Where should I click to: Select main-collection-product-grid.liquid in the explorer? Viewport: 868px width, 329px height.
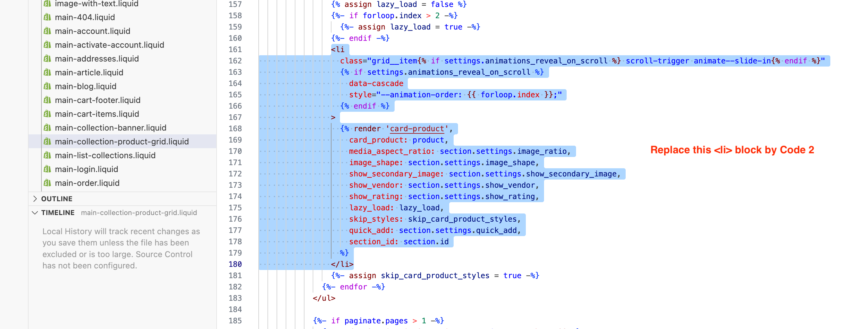tap(122, 142)
